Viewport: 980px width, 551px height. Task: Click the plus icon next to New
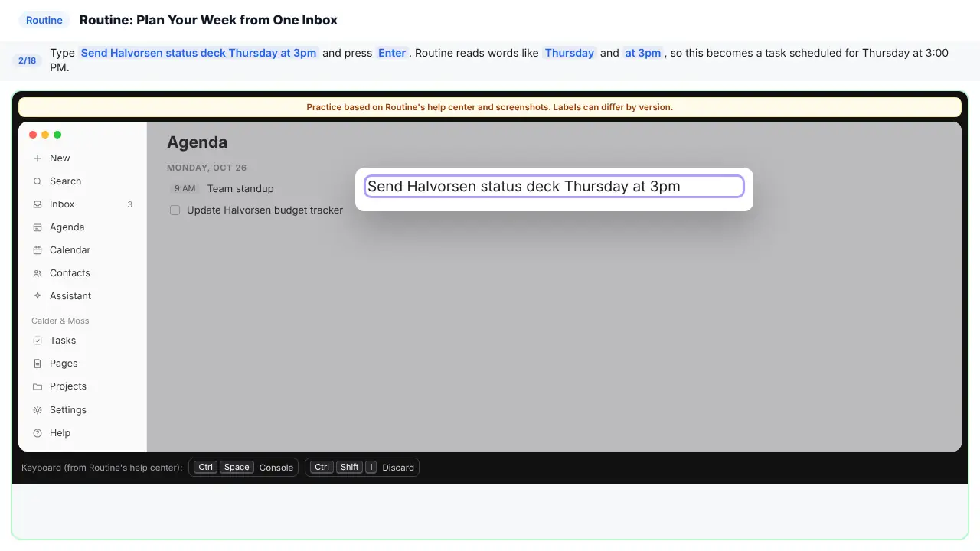coord(38,158)
